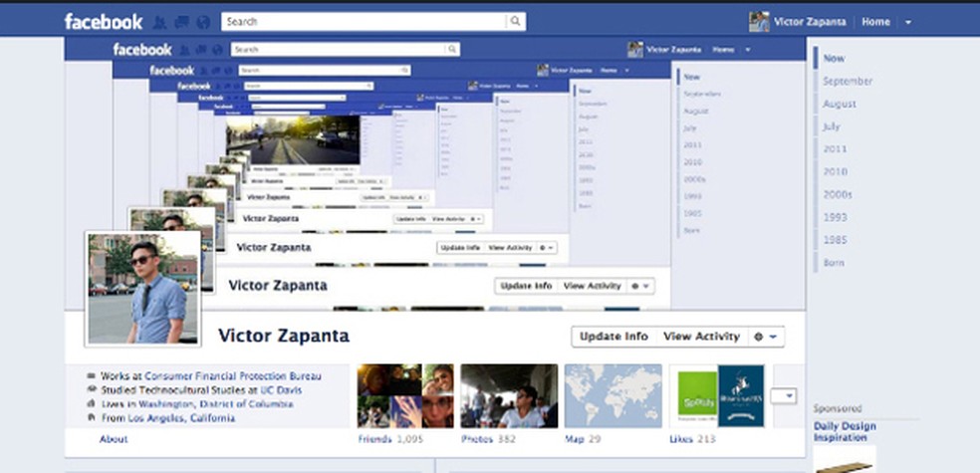Open messages icon in top bar
Viewport: 980px width, 473px height.
pyautogui.click(x=182, y=23)
